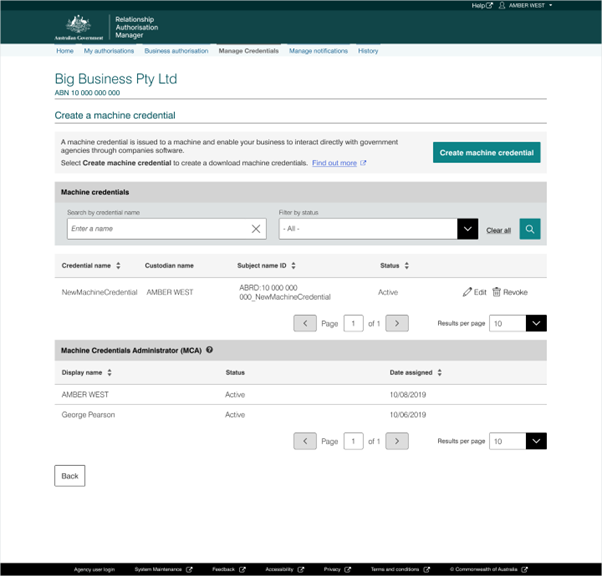602x576 pixels.
Task: Click the George Pearson row name
Action: point(88,415)
